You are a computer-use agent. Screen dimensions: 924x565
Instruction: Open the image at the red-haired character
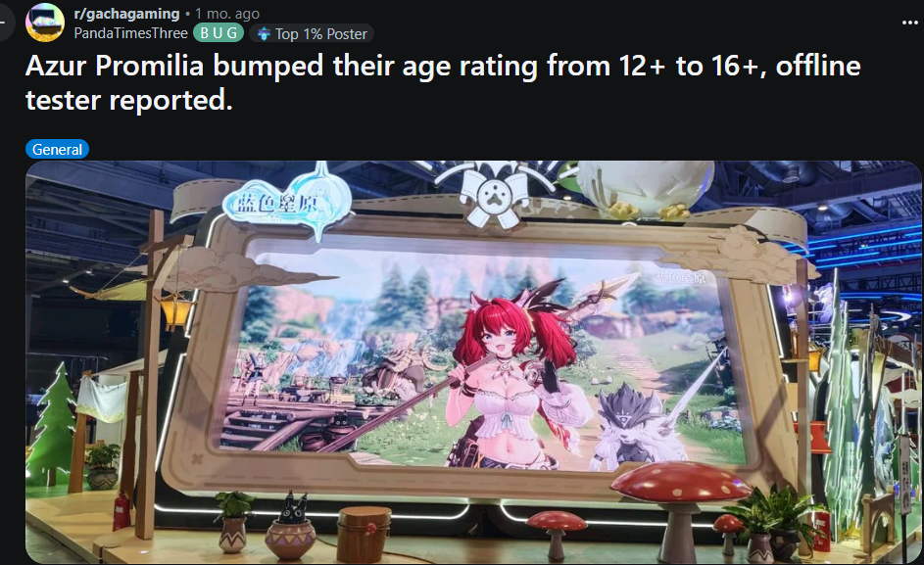[510, 371]
